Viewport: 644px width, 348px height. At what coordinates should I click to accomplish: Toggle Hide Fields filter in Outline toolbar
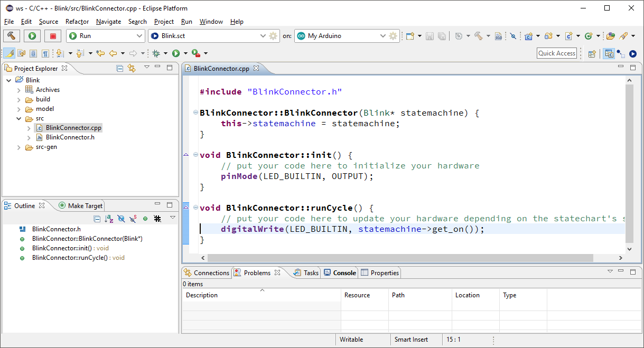pyautogui.click(x=121, y=218)
